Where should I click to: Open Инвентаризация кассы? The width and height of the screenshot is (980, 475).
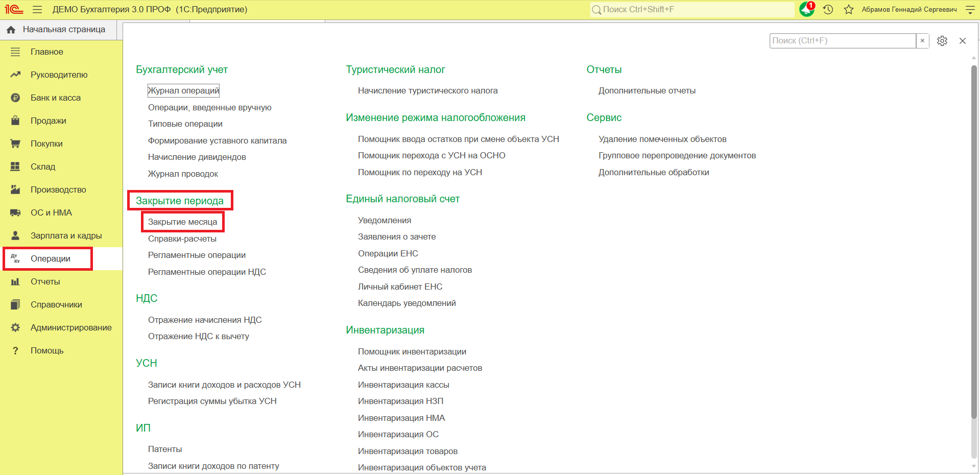tap(403, 385)
